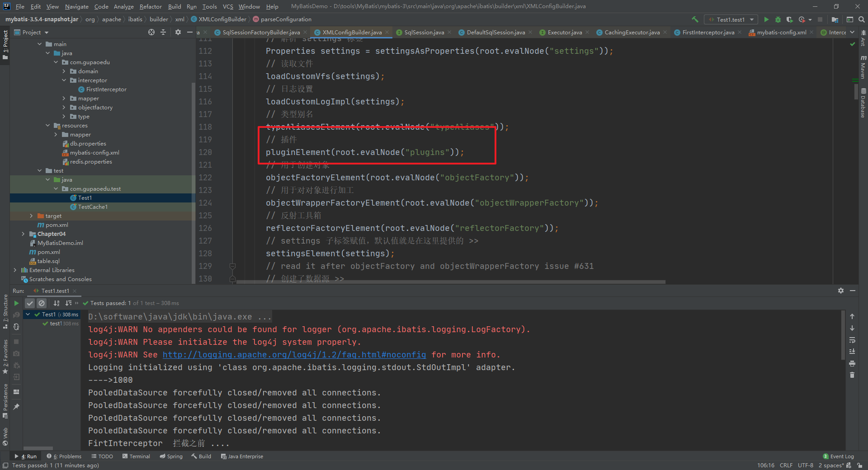Open Run Anything from main toolbar
868x470 pixels.
(850, 19)
